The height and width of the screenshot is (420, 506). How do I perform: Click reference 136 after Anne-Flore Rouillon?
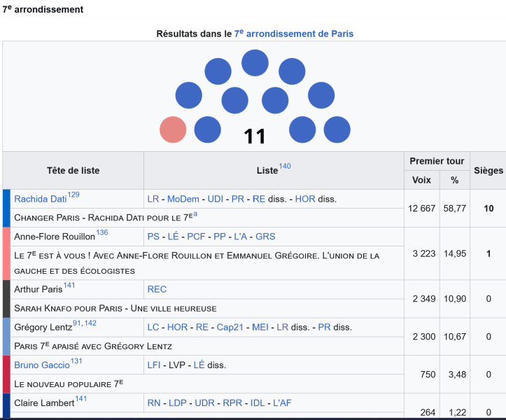pyautogui.click(x=102, y=232)
